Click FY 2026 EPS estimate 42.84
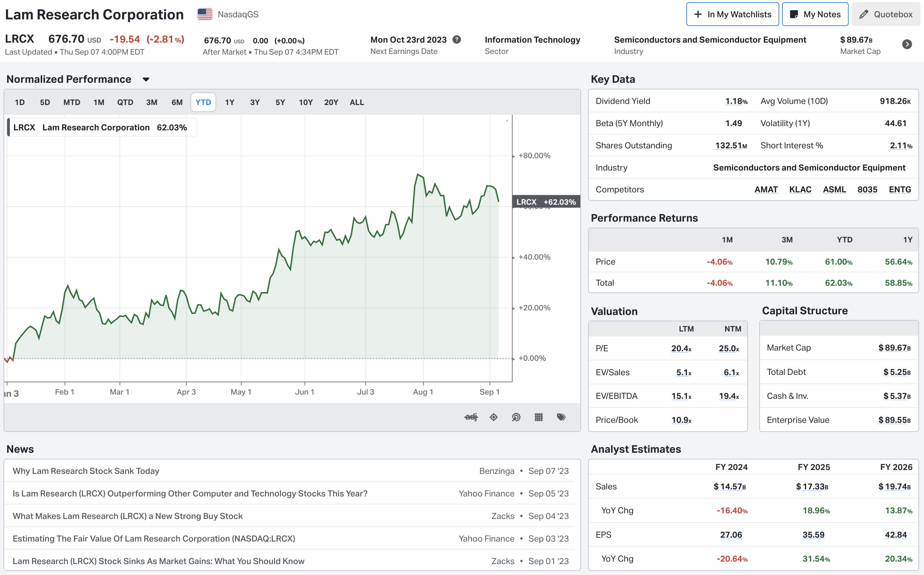 click(895, 535)
